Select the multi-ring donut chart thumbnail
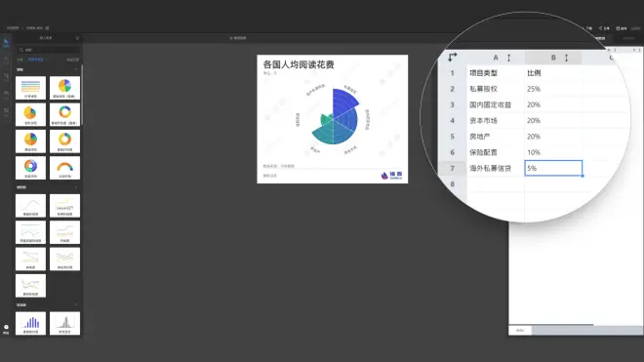Image resolution: width=644 pixels, height=362 pixels. [x=31, y=168]
